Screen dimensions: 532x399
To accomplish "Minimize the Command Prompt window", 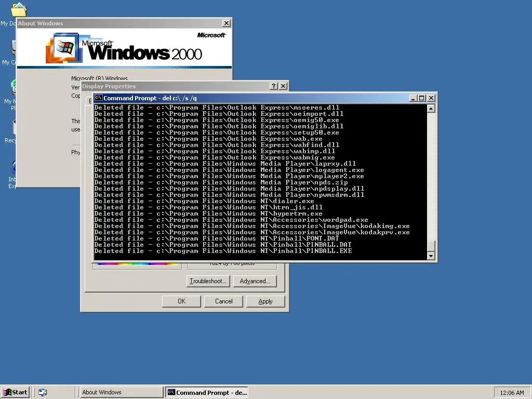I will (413, 98).
